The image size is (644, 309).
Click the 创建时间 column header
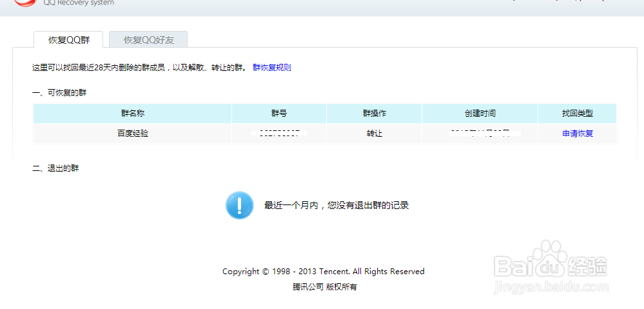480,114
